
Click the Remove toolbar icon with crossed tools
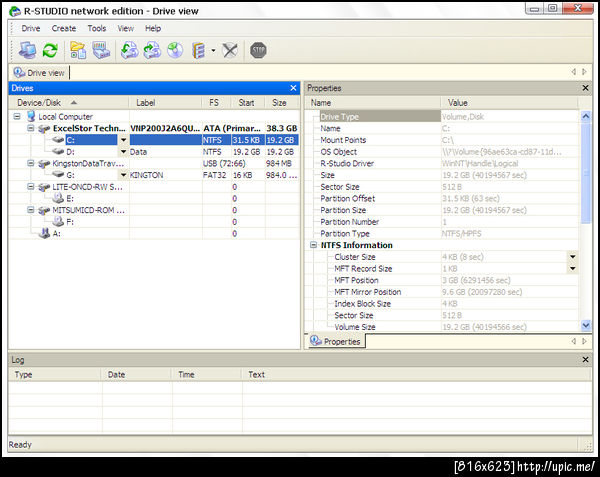point(230,50)
